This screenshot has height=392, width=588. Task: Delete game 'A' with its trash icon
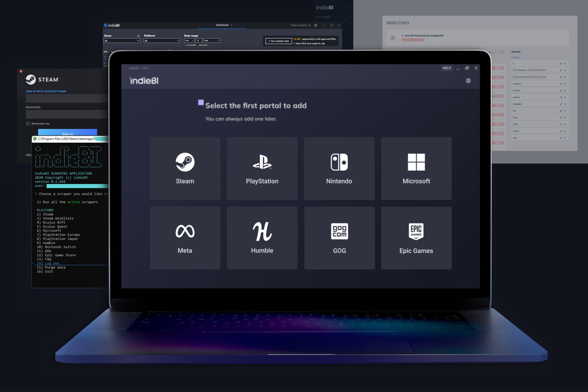(x=565, y=64)
